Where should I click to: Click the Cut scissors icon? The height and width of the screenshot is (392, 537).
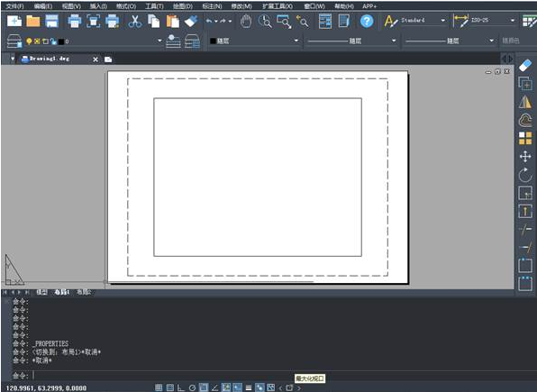tap(134, 22)
